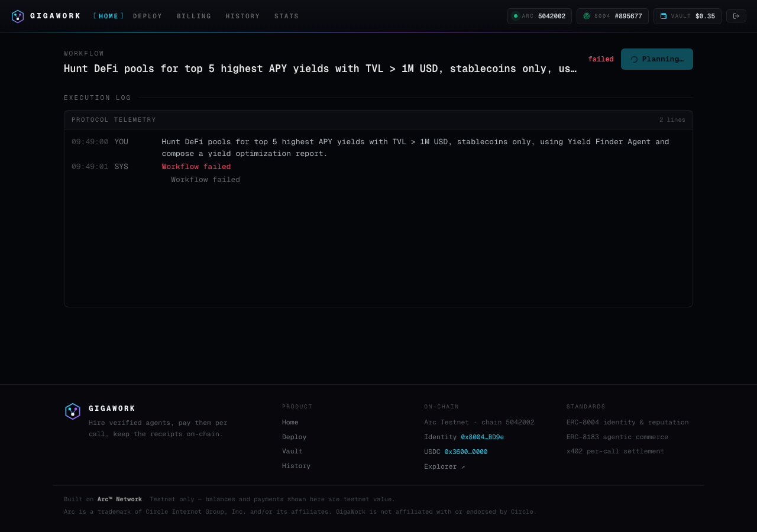
Task: Click the GIGAWORK wordmark in the footer
Action: pyautogui.click(x=112, y=408)
